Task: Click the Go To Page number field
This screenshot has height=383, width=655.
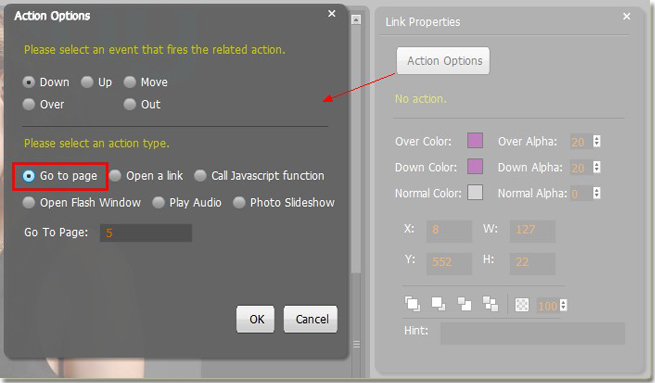Action: (146, 233)
